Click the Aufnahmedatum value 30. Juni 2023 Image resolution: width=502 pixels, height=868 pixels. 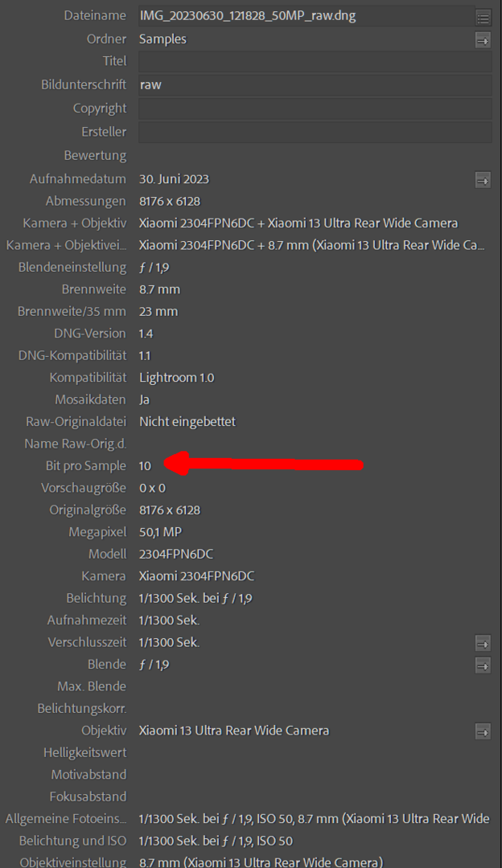click(x=174, y=178)
